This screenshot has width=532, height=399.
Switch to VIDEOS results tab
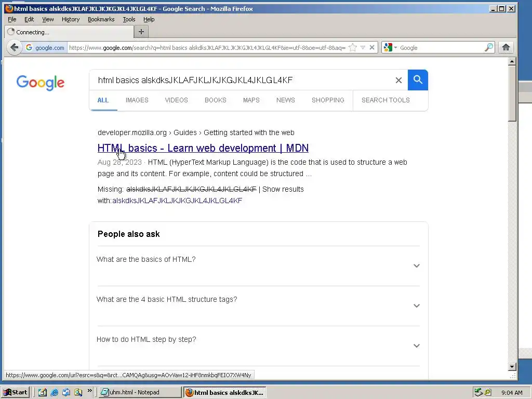(177, 100)
